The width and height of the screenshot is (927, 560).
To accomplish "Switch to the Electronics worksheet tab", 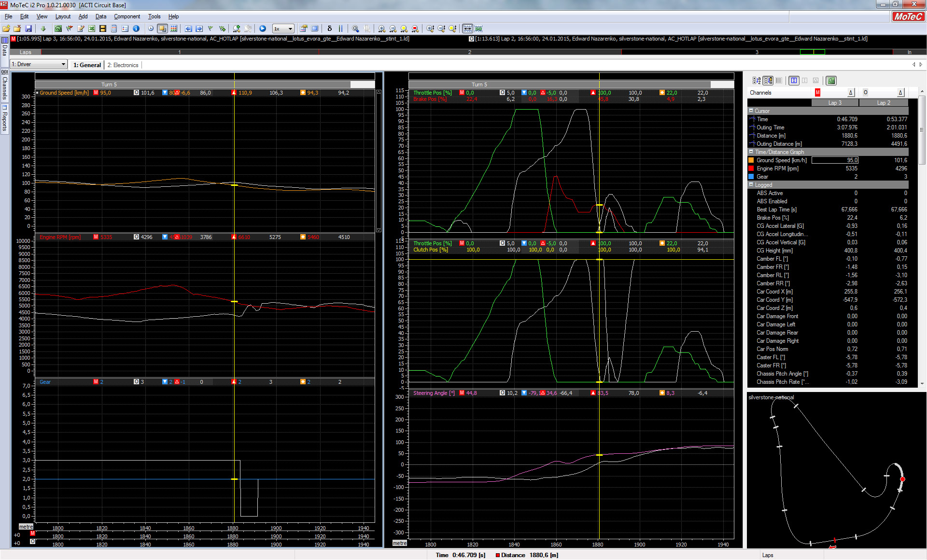I will click(x=123, y=65).
